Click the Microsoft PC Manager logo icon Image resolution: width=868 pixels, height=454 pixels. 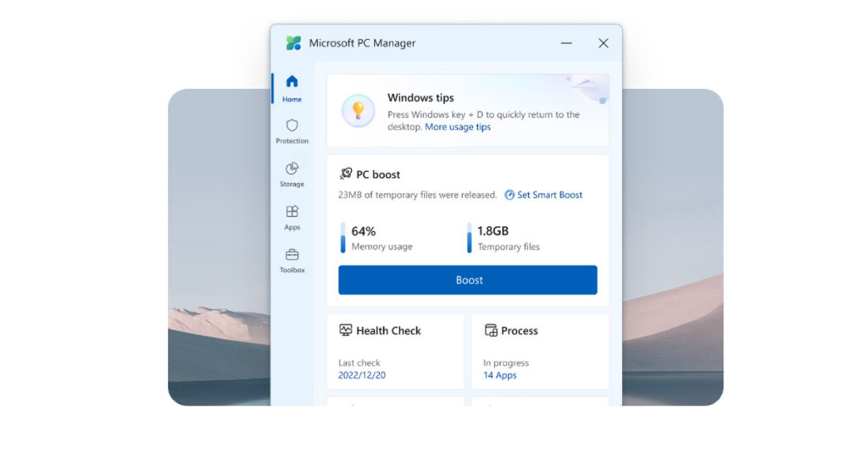[x=293, y=43]
